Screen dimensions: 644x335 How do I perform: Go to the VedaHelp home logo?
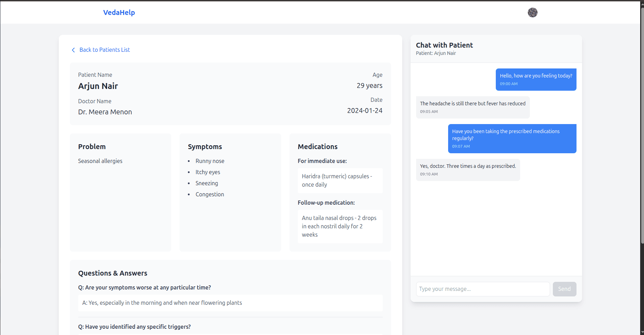click(119, 13)
